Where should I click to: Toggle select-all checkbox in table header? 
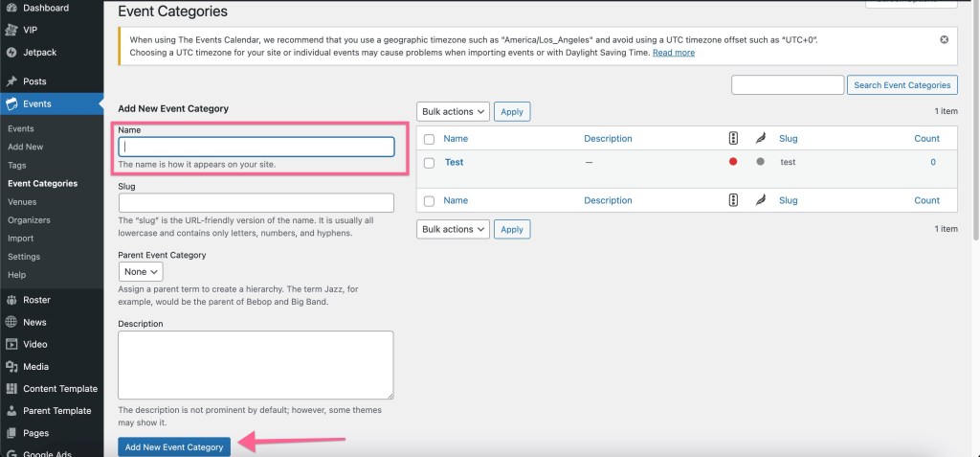[x=429, y=139]
